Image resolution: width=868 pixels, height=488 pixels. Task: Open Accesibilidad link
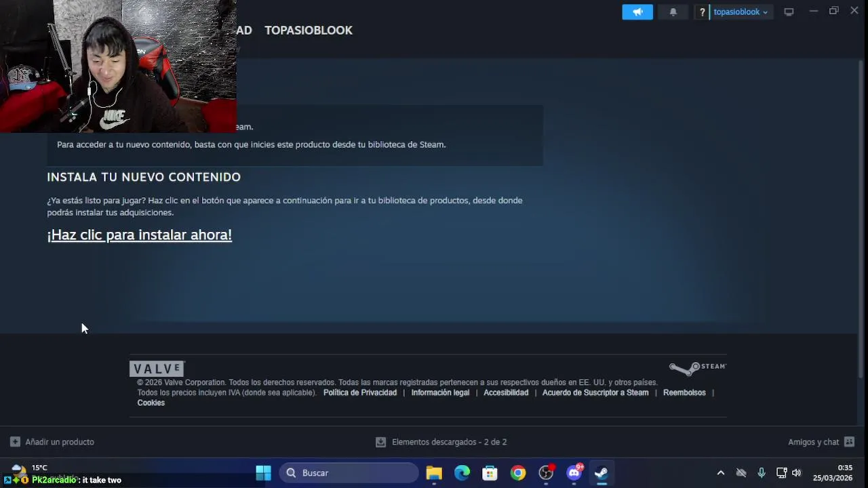click(x=506, y=392)
